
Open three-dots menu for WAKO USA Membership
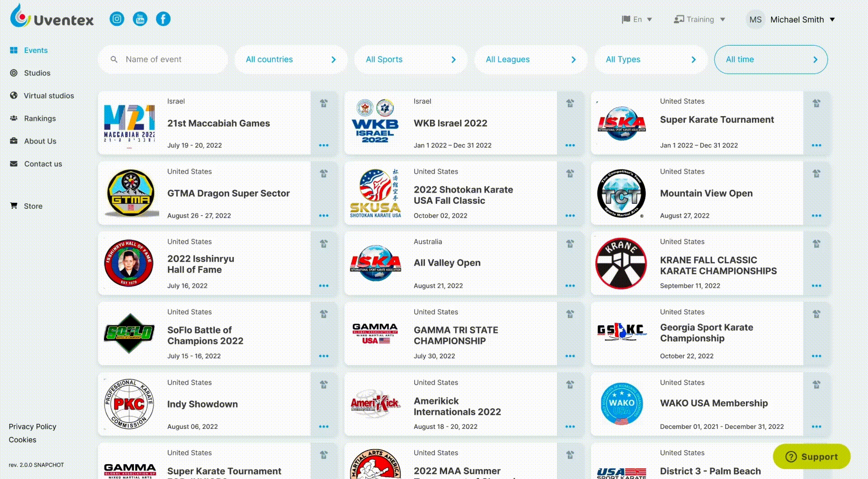(816, 427)
